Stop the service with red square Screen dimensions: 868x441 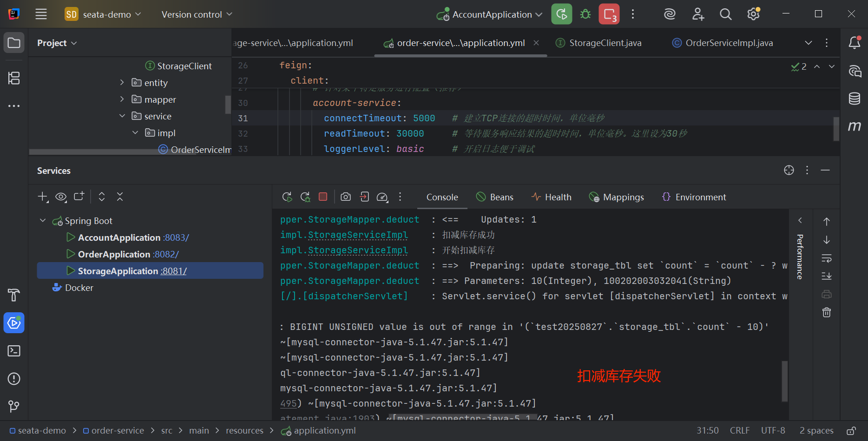pyautogui.click(x=323, y=197)
